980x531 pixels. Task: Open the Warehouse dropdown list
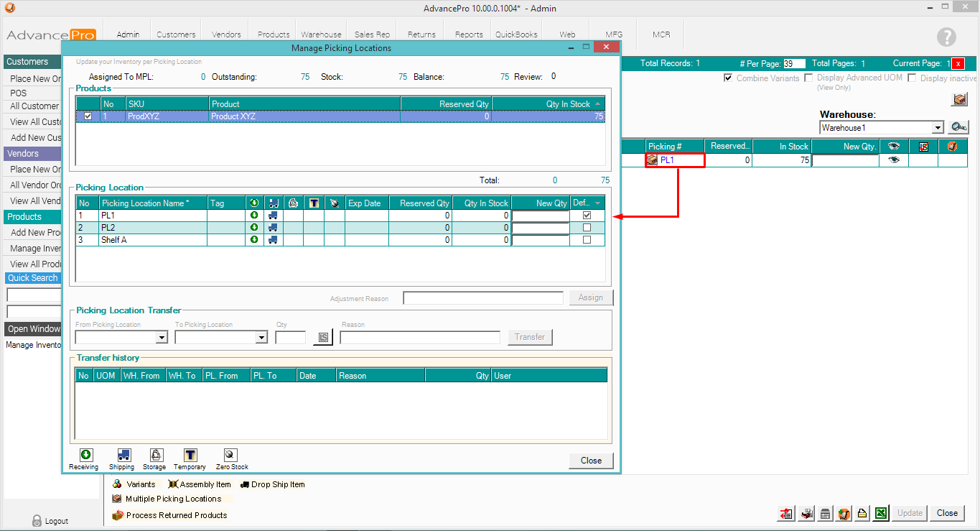pos(937,128)
